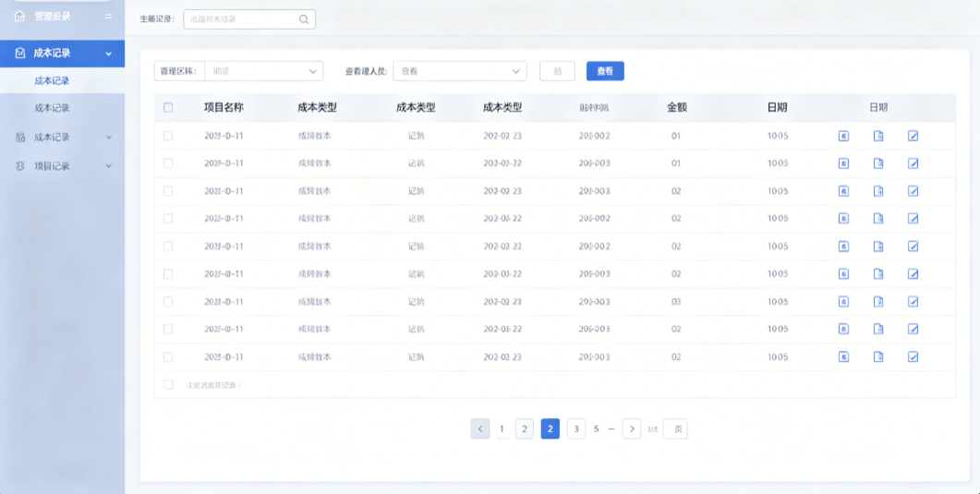This screenshot has width=980, height=494.
Task: Check the first row's checkbox
Action: point(168,136)
